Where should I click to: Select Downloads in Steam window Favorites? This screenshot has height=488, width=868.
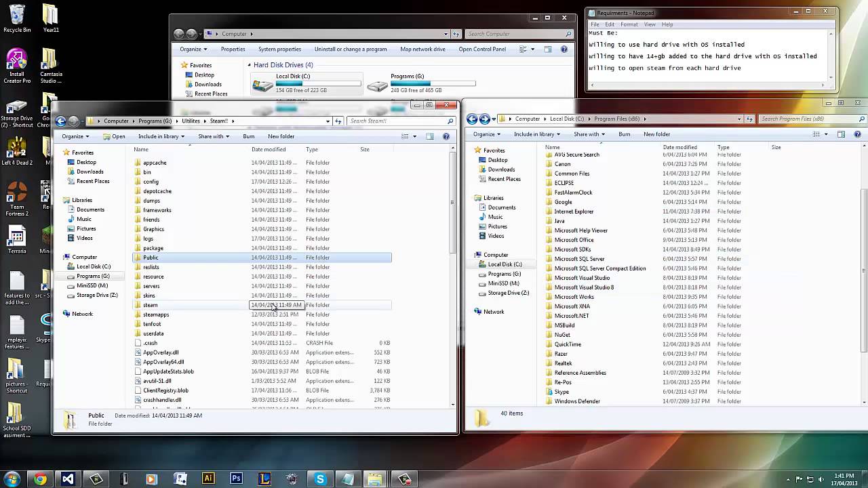pyautogui.click(x=90, y=171)
